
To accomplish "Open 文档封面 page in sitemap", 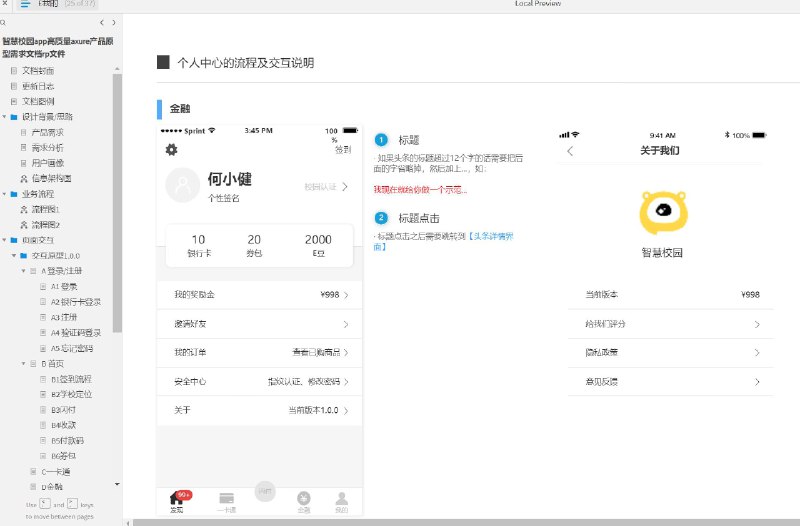I will pos(38,71).
